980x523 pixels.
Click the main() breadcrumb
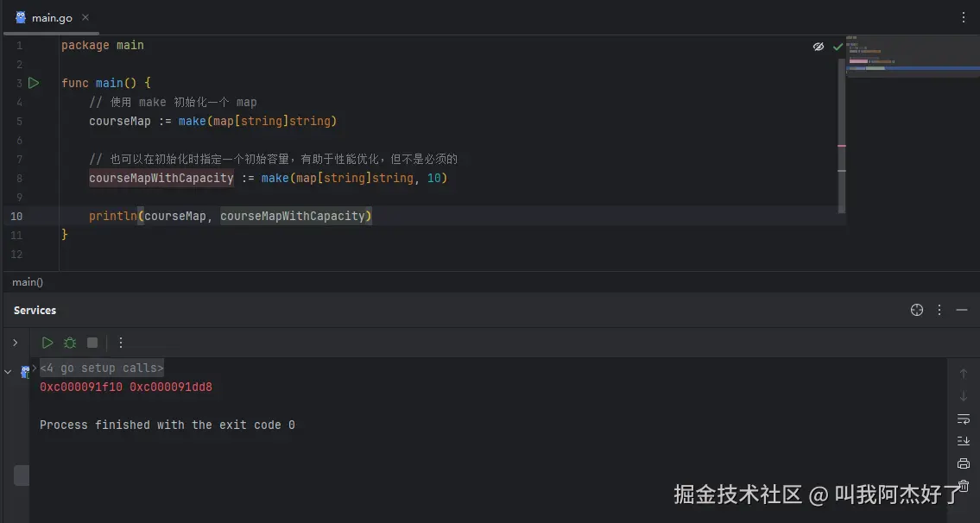28,282
